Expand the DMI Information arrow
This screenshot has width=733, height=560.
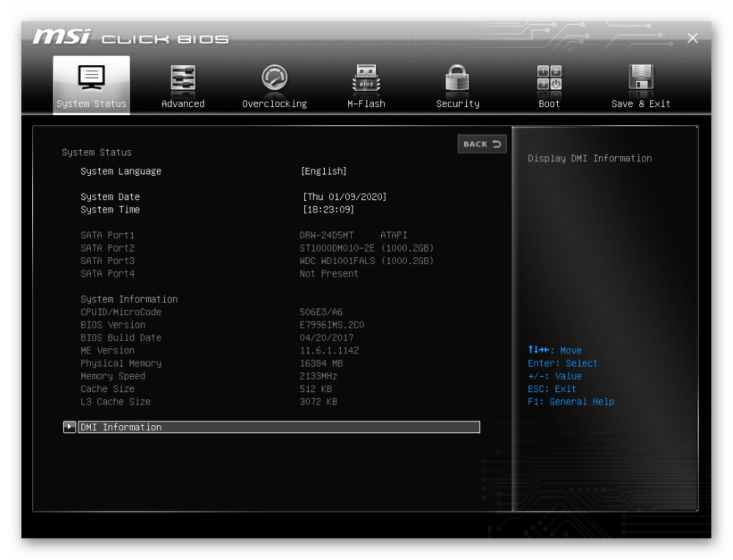tap(70, 427)
